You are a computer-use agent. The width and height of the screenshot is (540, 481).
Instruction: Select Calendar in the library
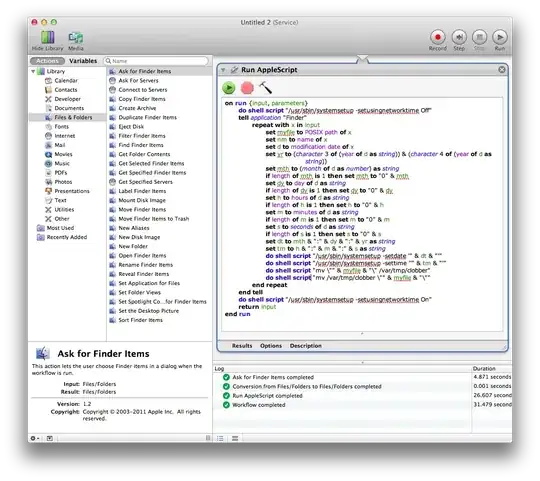pos(66,81)
